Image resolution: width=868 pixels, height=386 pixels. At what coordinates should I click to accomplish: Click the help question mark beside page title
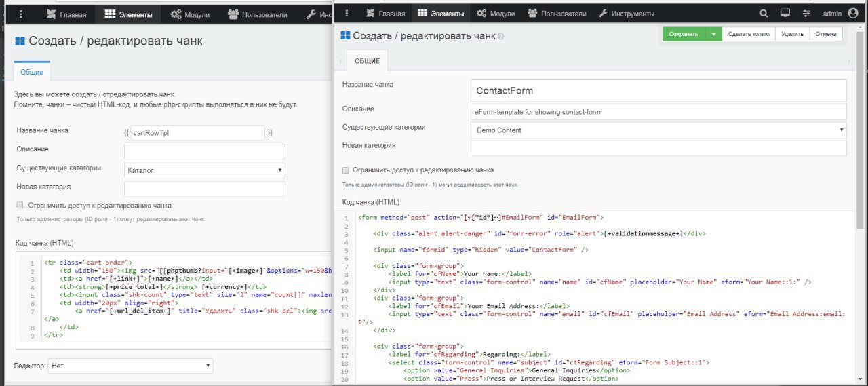point(501,36)
